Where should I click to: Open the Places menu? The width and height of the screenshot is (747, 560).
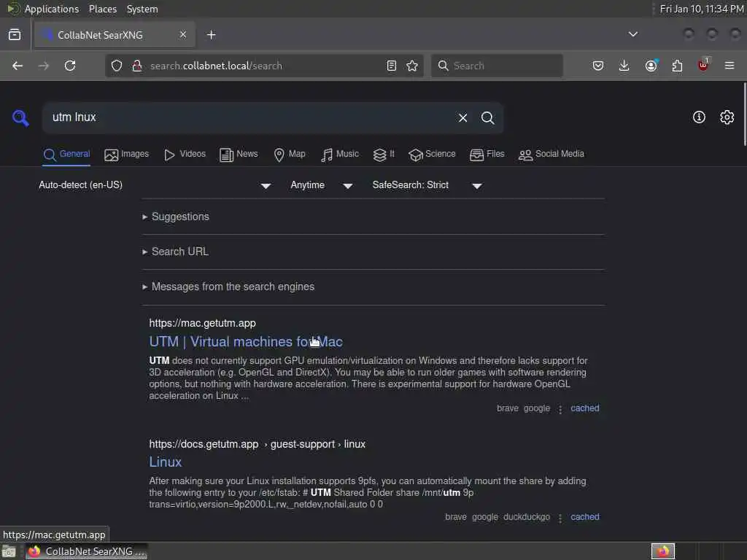pyautogui.click(x=103, y=9)
